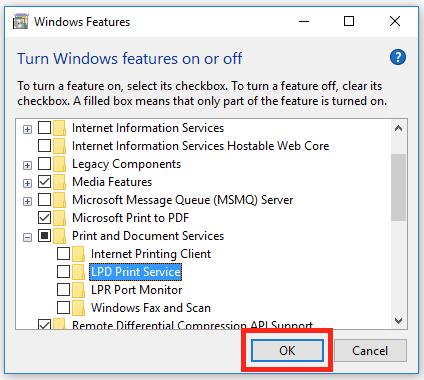
Task: Collapse the Print and Document Services node
Action: click(27, 237)
